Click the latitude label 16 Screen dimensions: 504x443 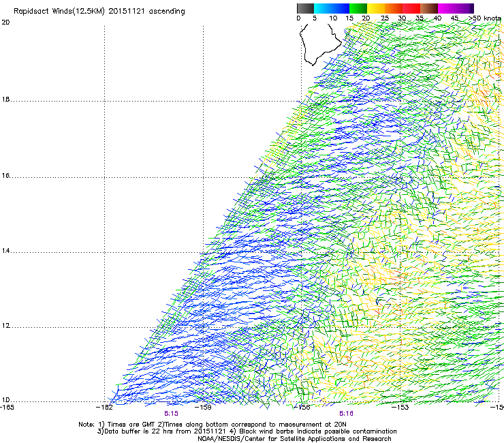[x=5, y=175]
